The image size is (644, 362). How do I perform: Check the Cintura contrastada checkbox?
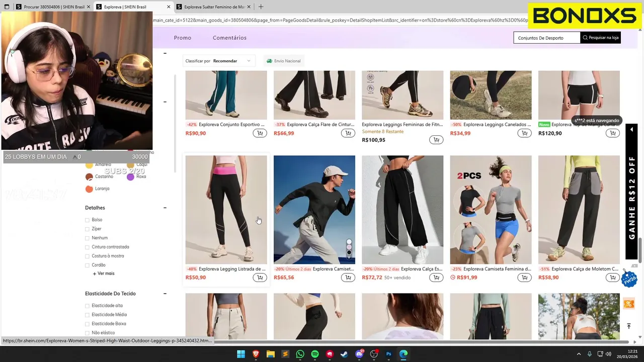[x=87, y=247]
